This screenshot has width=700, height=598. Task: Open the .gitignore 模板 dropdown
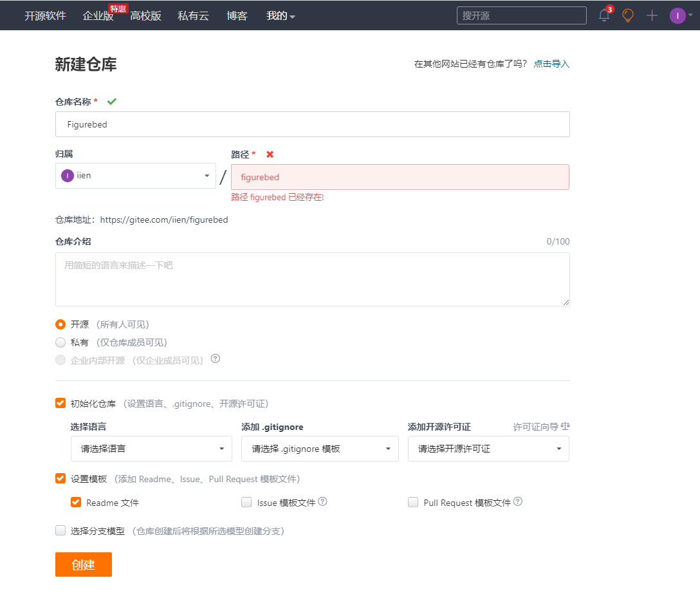pyautogui.click(x=320, y=449)
